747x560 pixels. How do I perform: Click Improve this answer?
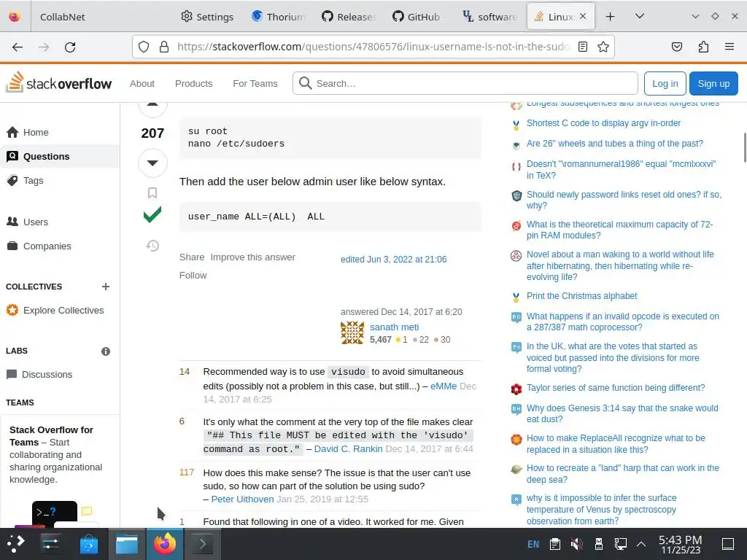pos(253,257)
